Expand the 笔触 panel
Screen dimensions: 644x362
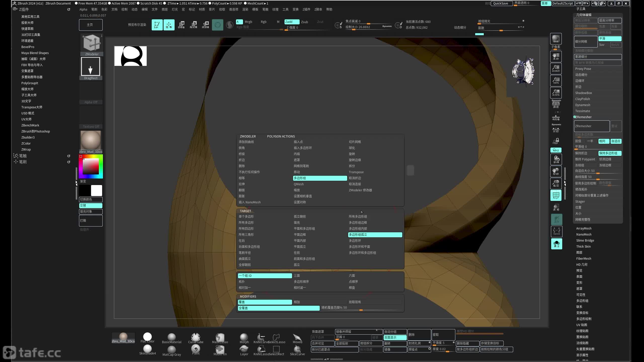click(23, 156)
